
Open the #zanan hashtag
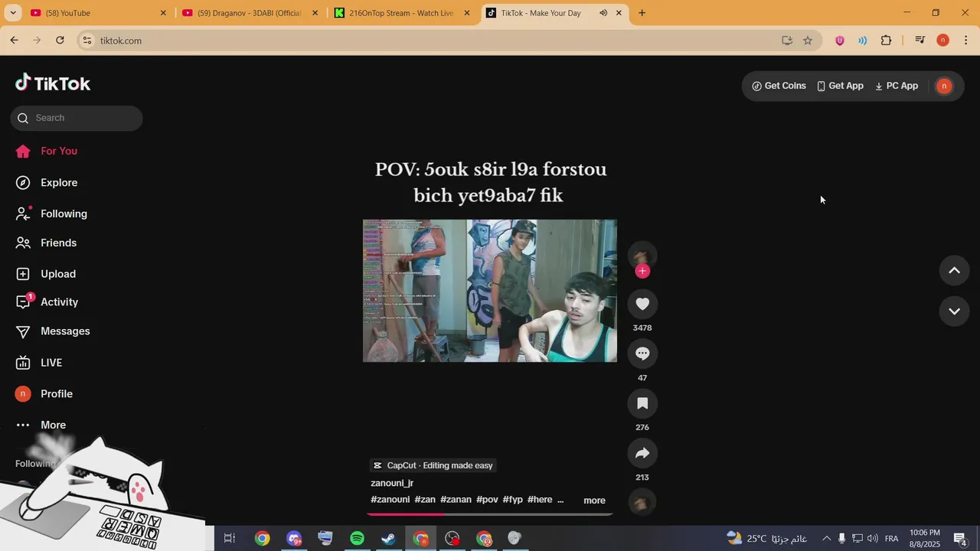tap(456, 500)
